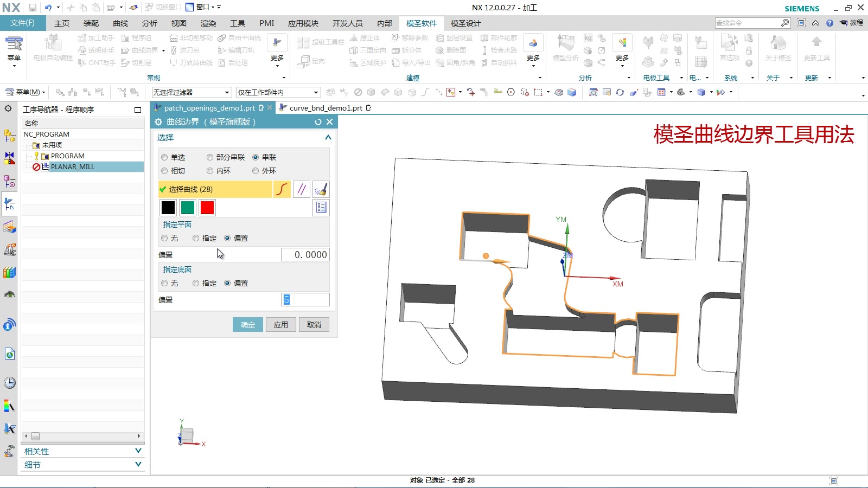Click the hexagon snap icon in the toolbar

pyautogui.click(x=511, y=92)
